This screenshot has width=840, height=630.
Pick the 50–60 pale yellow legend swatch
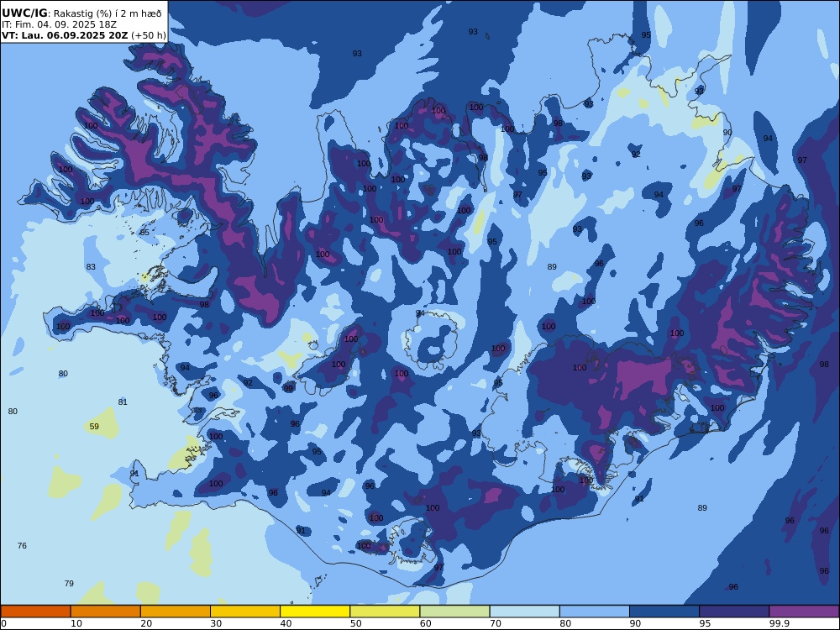click(385, 612)
